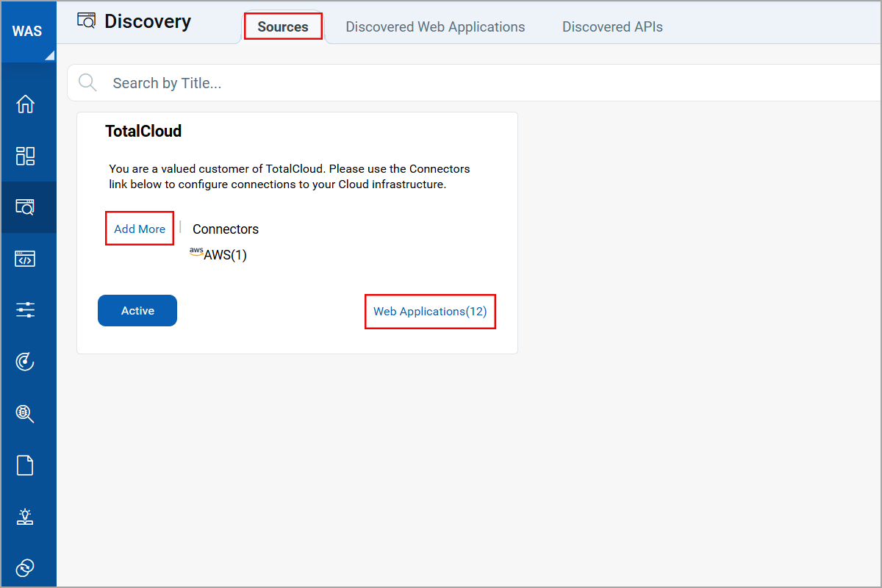Switch to the Sources tab
The height and width of the screenshot is (588, 882).
coord(283,27)
